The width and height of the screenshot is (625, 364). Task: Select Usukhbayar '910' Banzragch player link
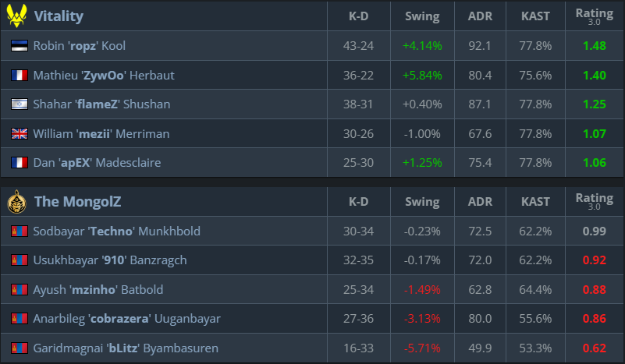(109, 260)
